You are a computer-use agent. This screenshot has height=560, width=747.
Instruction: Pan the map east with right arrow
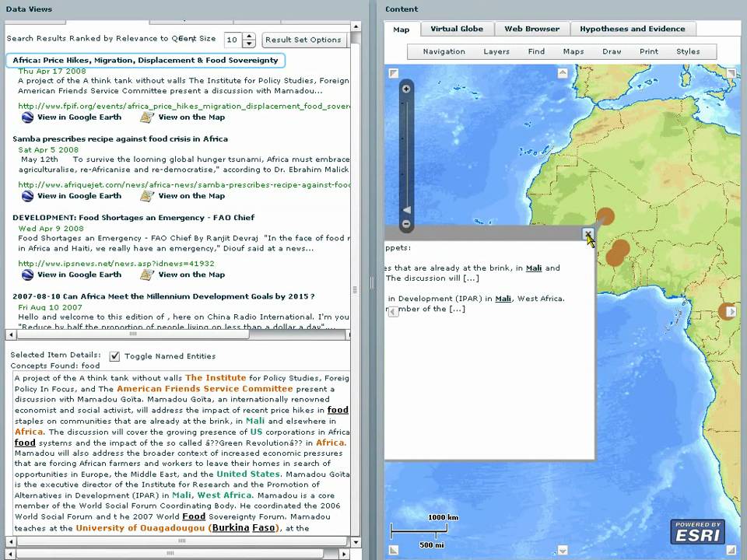pyautogui.click(x=731, y=311)
